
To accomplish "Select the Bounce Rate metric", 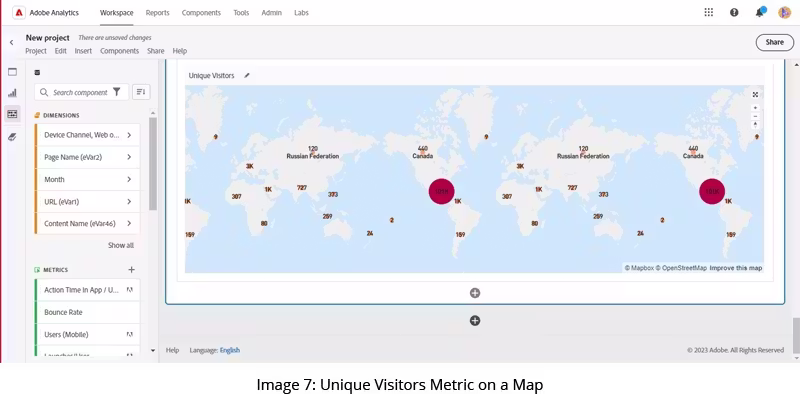I will [87, 312].
